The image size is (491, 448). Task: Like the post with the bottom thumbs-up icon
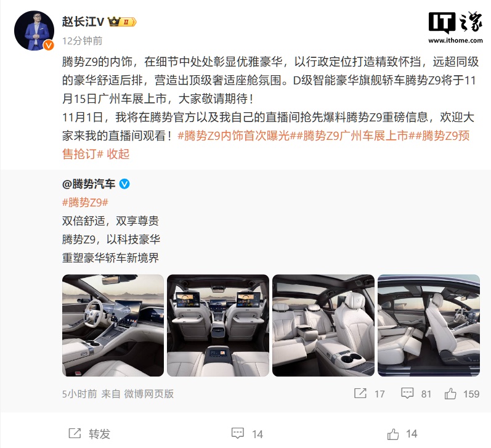click(x=393, y=434)
